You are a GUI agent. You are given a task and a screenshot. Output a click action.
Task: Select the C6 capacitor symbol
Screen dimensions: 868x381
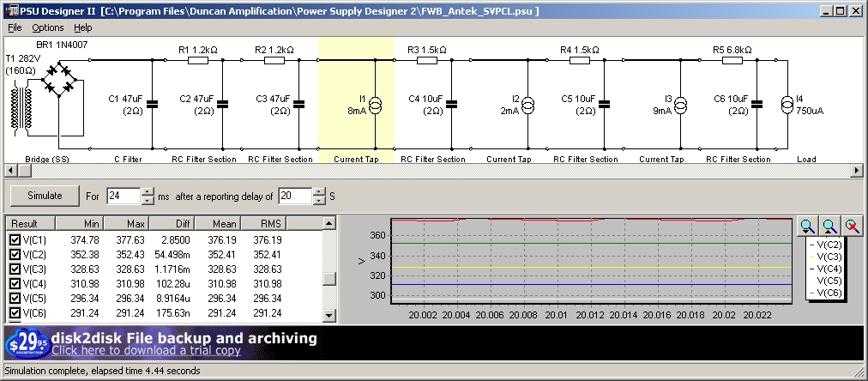[757, 104]
